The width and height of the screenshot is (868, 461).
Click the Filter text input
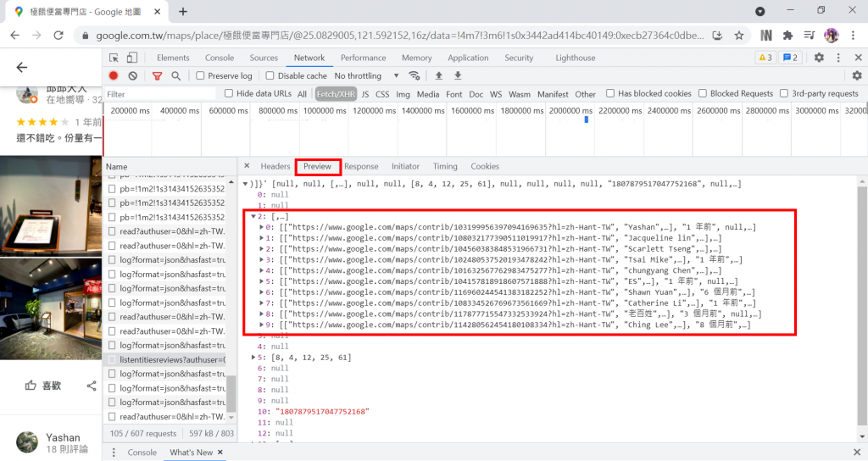(x=160, y=94)
